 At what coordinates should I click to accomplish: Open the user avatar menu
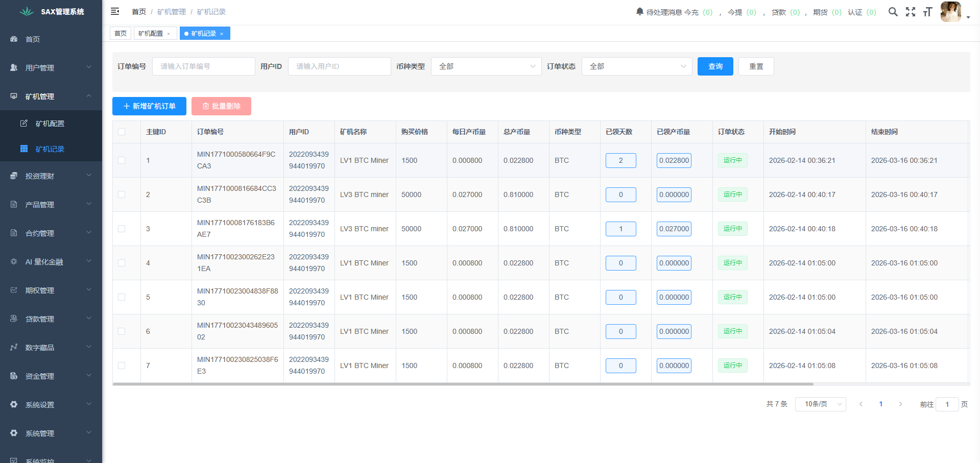pos(951,12)
